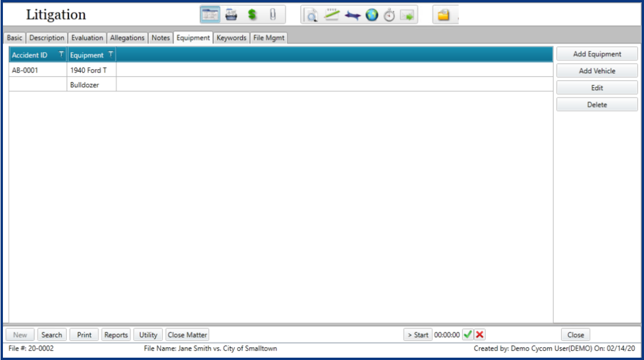Screen dimensions: 644x360
Task: Open the Reports button
Action: 116,335
